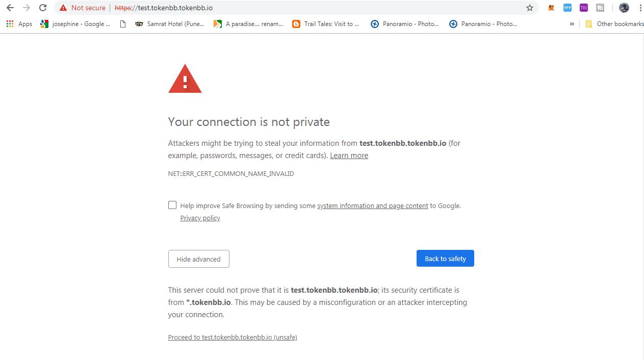Click the browser back arrow
The width and height of the screenshot is (644, 360).
(10, 8)
